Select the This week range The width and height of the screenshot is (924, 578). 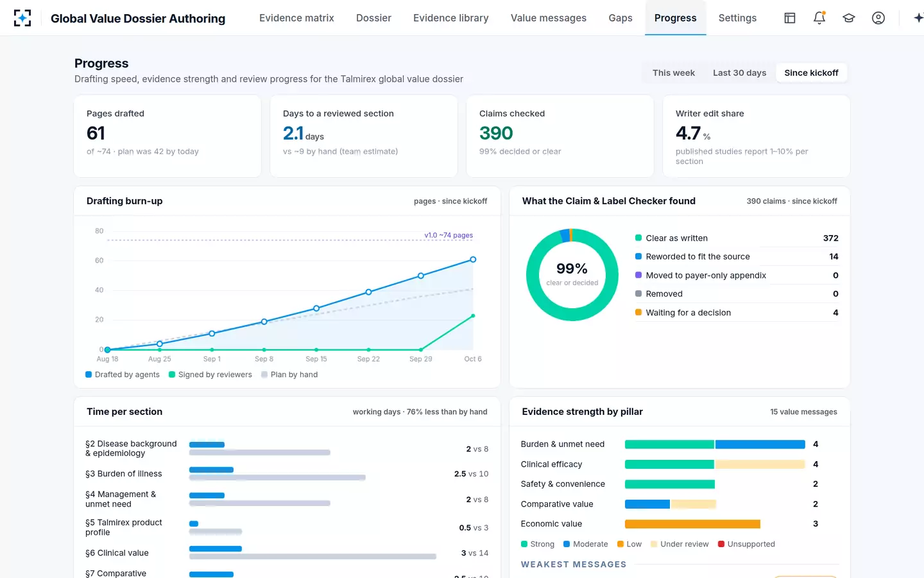coord(674,73)
